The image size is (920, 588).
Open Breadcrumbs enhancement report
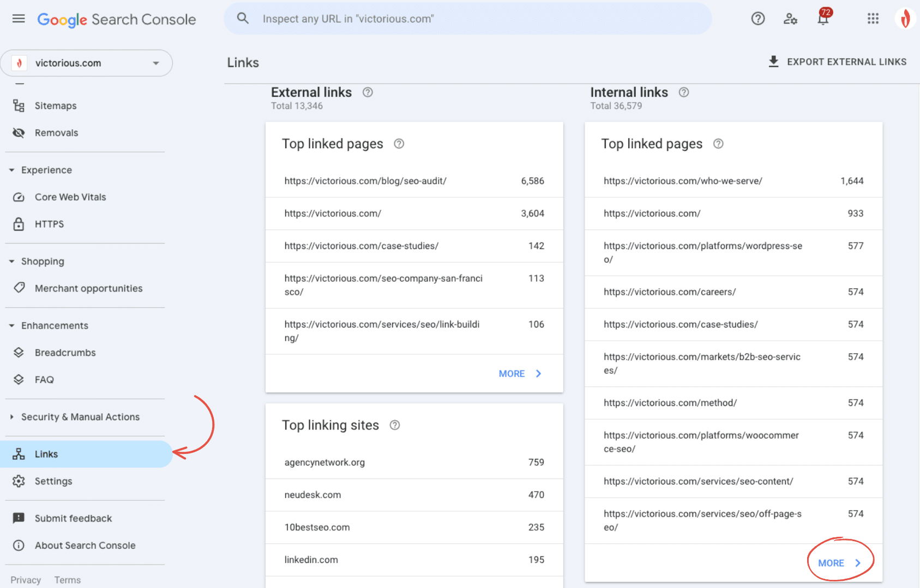coord(65,353)
